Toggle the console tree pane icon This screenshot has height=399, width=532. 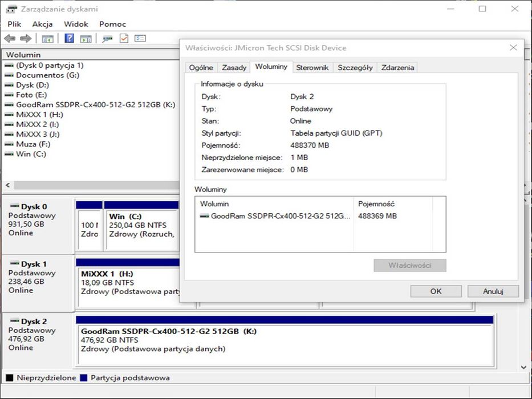tap(47, 39)
